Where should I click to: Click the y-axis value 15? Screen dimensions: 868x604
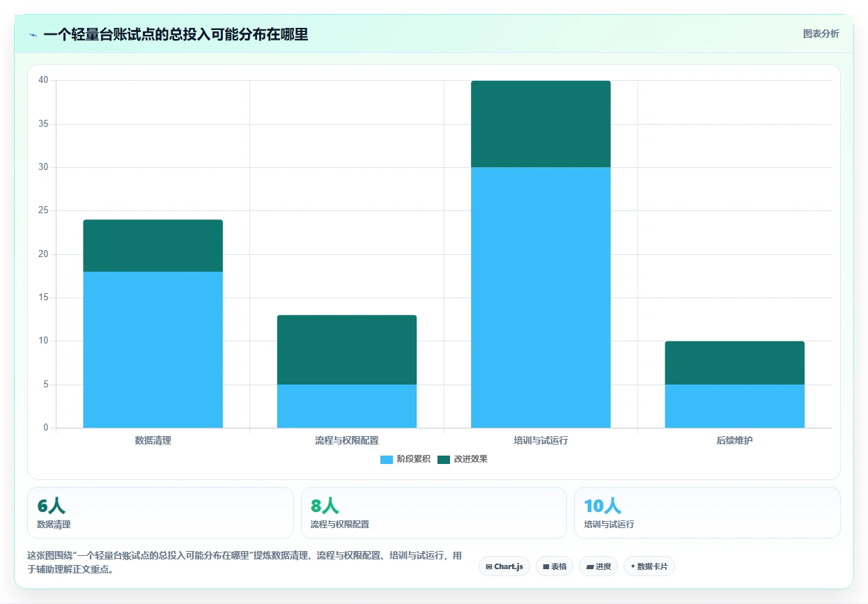[x=43, y=297]
